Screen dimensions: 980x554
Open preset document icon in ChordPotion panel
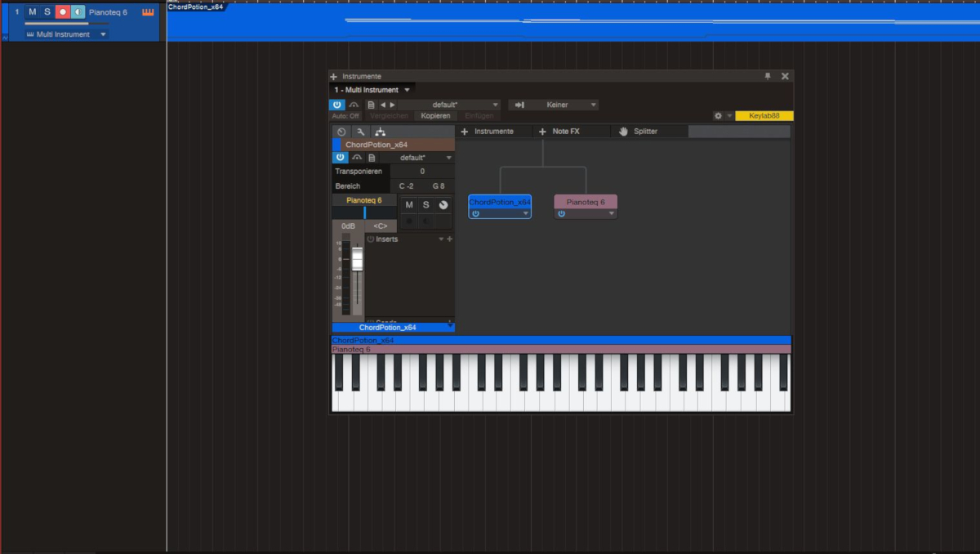372,157
